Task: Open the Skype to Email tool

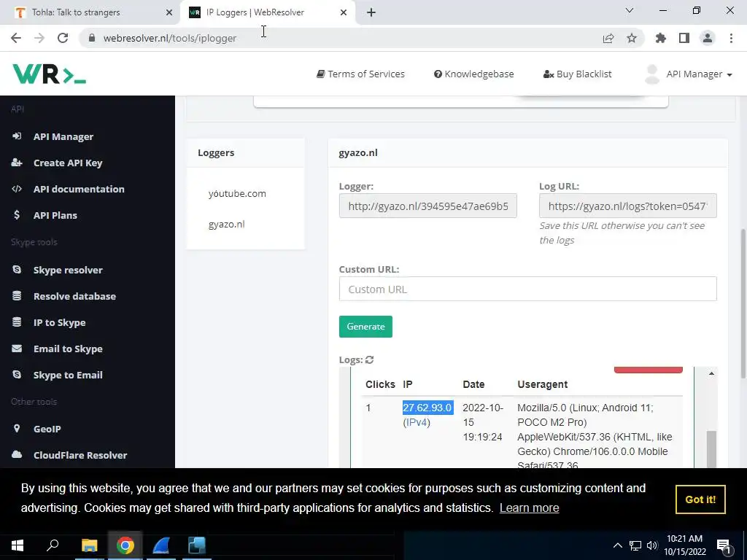Action: click(x=68, y=375)
